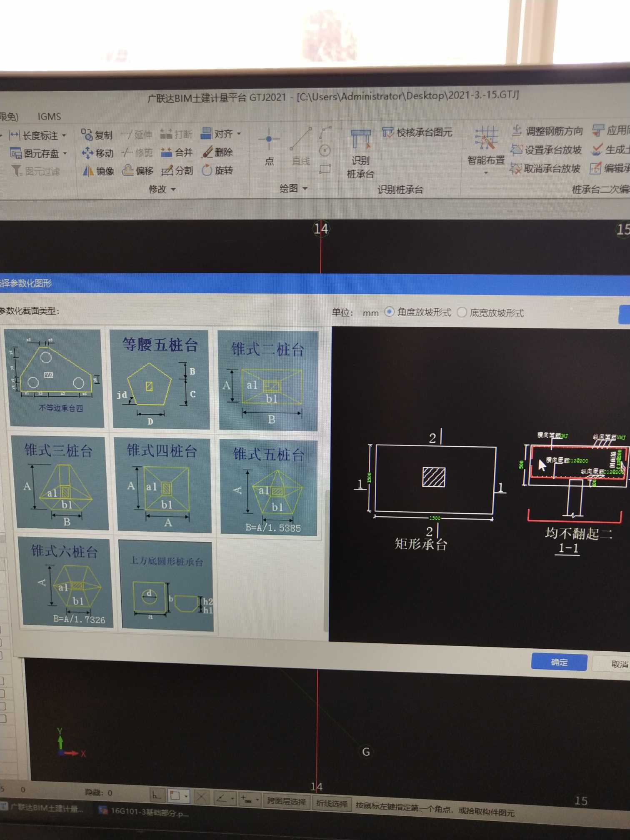Click the 图元过滤 filter tool
This screenshot has height=840, width=630.
click(x=35, y=171)
